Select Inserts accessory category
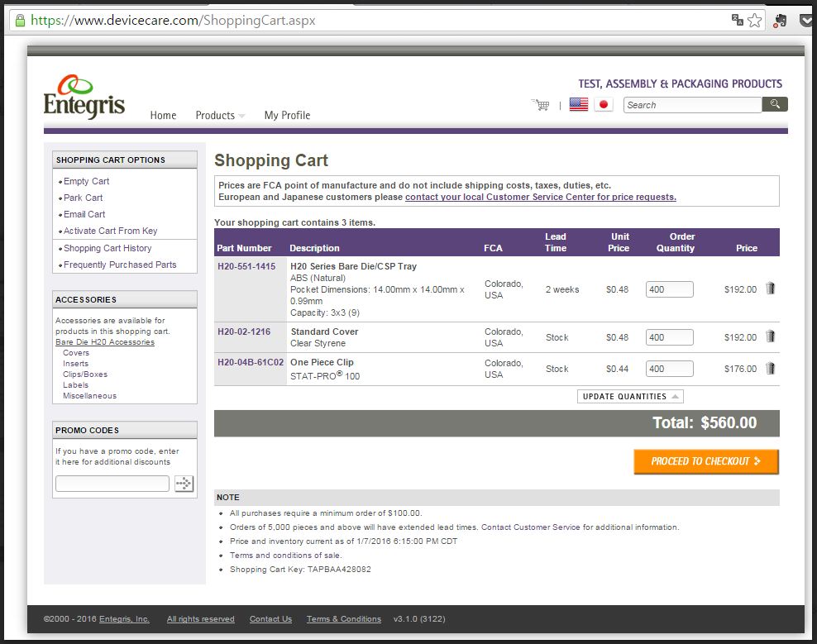Screen dimensions: 817x644 click(x=75, y=364)
